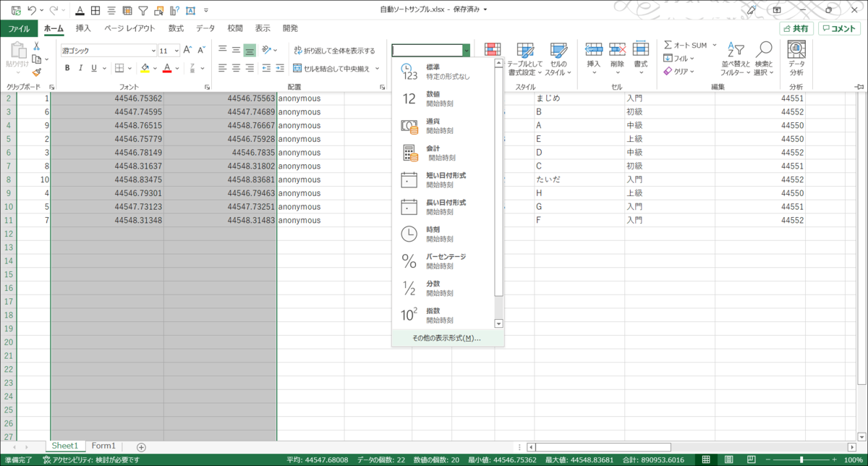Screen dimensions: 868x466
Task: Select 短い日付形式 short date option
Action: 443,180
